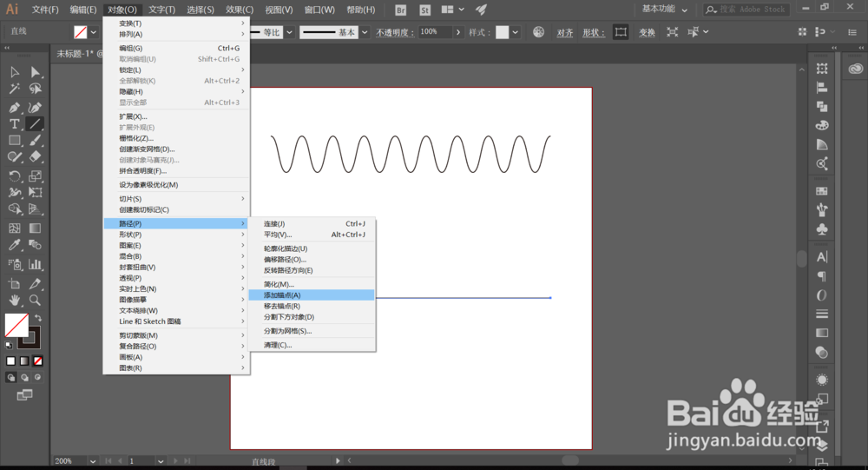Select the Rotate tool
Viewport: 868px width, 470px height.
pyautogui.click(x=15, y=176)
